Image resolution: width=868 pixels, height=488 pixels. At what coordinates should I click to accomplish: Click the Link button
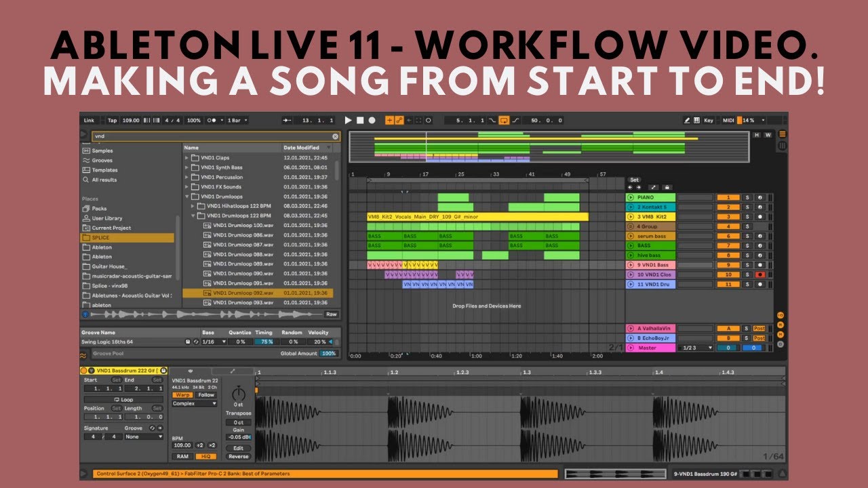coord(89,120)
